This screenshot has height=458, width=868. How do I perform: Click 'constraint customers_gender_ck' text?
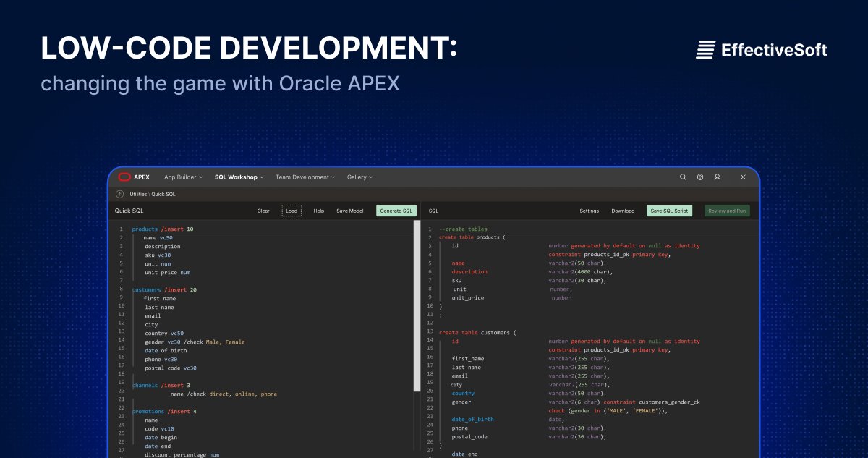point(652,402)
